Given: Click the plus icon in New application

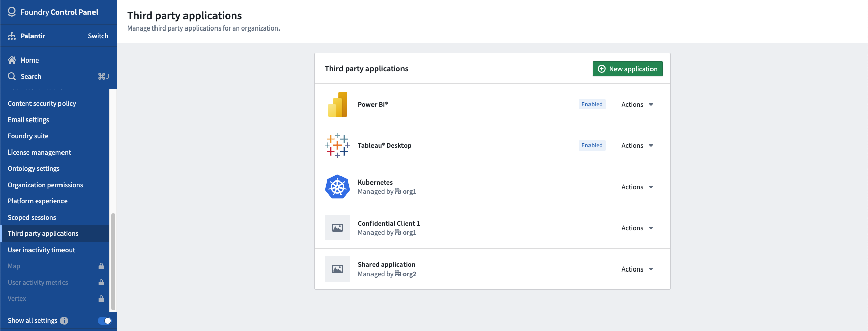Looking at the screenshot, I should pos(602,69).
